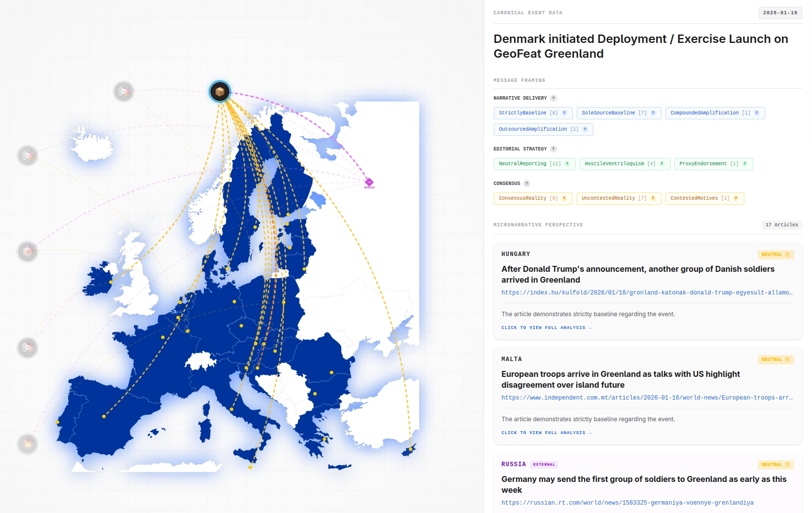Image resolution: width=812 pixels, height=513 pixels.
Task: Toggle the NeutralReporting filter tag
Action: [534, 164]
